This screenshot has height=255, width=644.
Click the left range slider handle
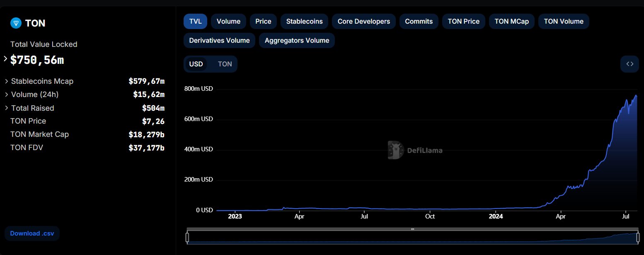tap(187, 238)
